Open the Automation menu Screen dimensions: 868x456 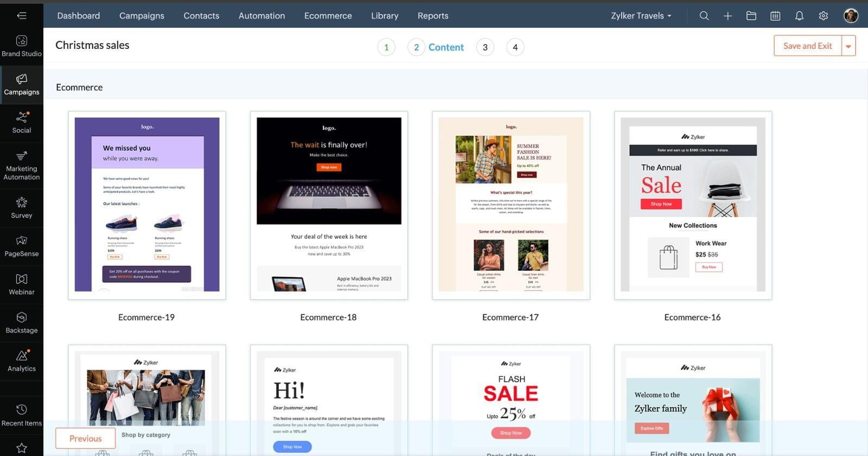point(261,16)
